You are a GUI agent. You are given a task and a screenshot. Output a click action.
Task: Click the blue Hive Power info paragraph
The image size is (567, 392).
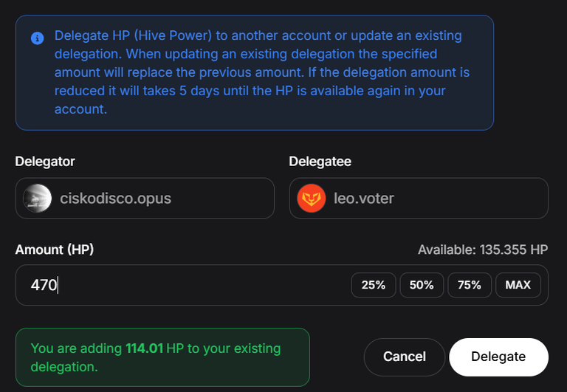click(262, 72)
